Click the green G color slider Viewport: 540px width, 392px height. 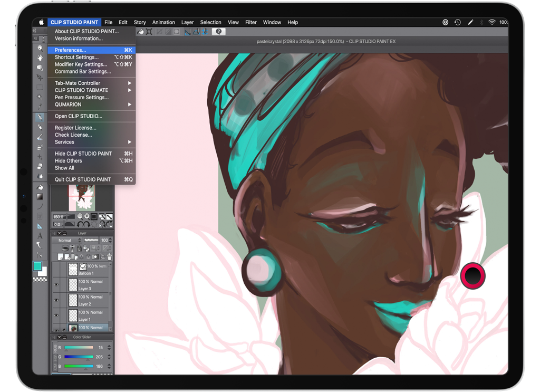tap(79, 357)
